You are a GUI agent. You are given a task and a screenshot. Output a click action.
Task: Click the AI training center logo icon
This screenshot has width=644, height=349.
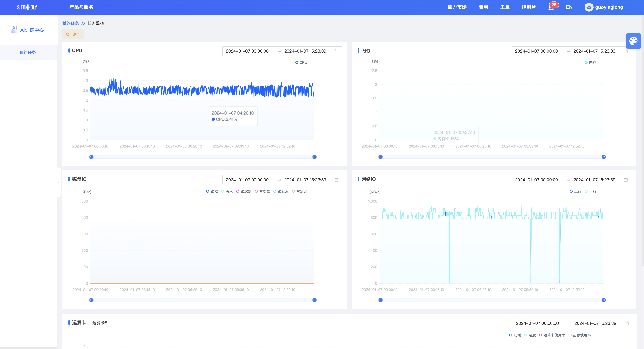14,29
